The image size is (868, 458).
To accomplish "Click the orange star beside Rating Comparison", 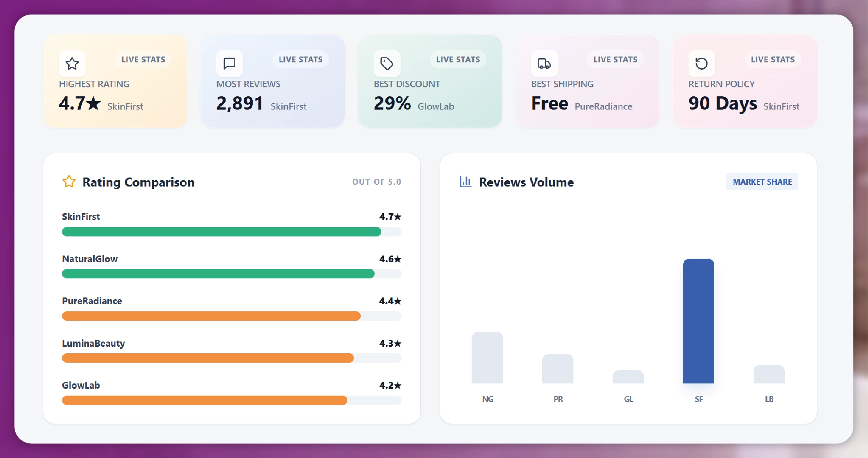I will pos(69,182).
